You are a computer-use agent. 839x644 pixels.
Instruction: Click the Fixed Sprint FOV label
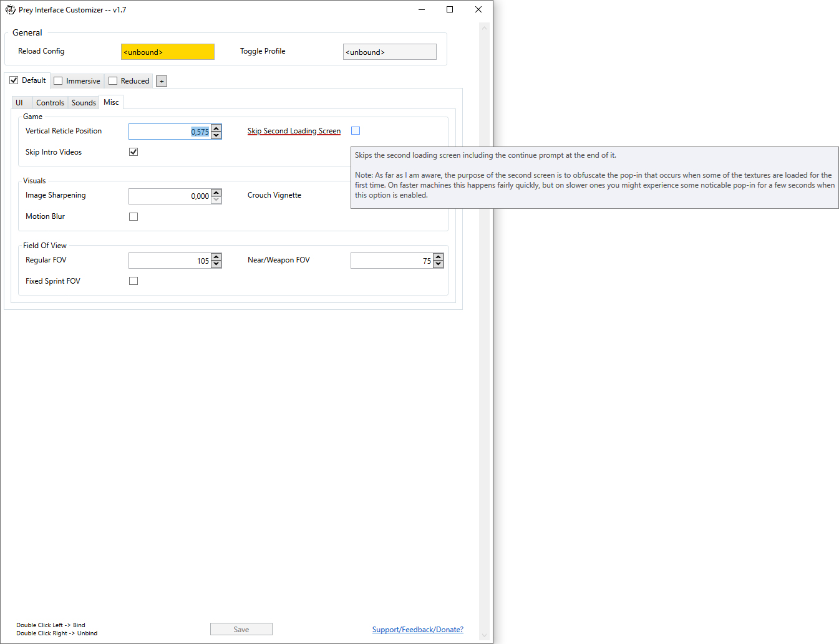point(53,281)
